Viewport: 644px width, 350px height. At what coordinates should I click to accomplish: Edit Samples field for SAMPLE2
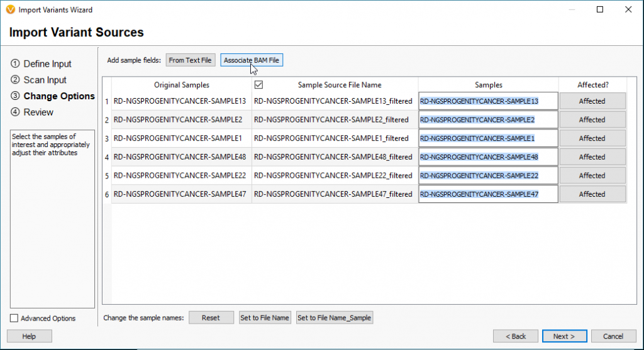(x=488, y=120)
